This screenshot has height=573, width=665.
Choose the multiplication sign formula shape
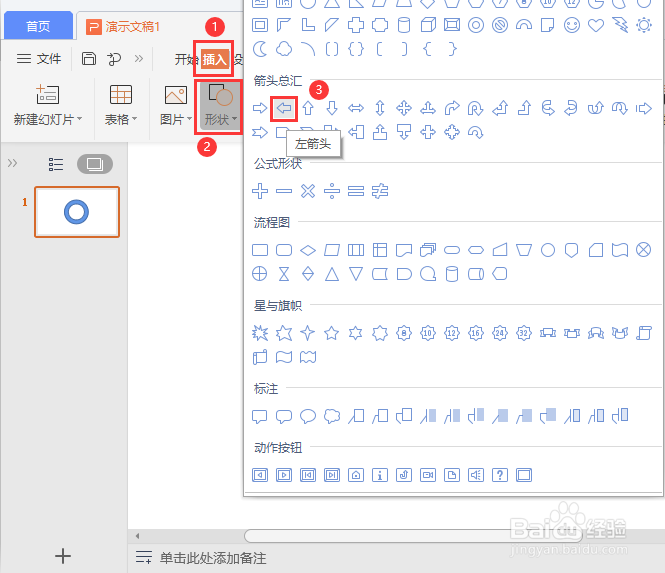point(308,191)
